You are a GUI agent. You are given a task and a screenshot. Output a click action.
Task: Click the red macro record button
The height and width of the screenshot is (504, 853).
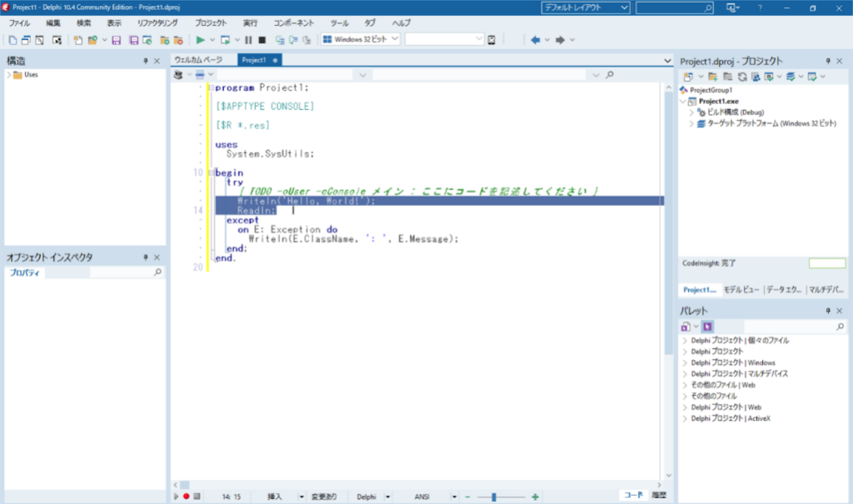187,497
